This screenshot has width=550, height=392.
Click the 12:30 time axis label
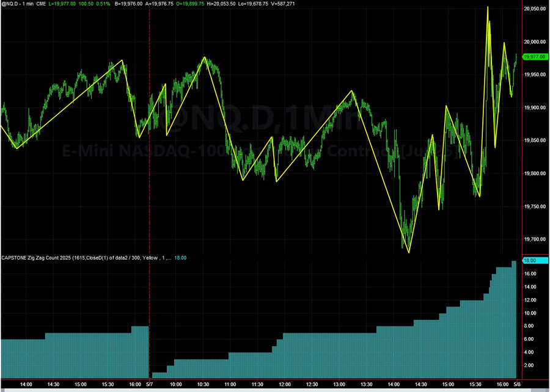312,384
